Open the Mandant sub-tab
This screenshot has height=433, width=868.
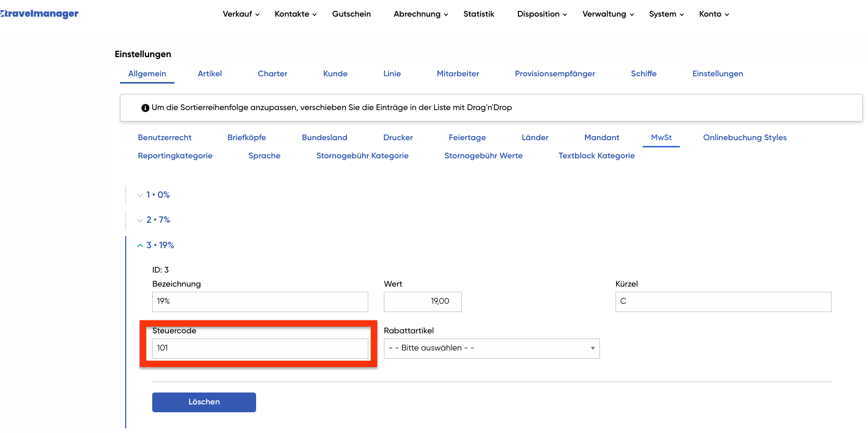[x=602, y=138]
